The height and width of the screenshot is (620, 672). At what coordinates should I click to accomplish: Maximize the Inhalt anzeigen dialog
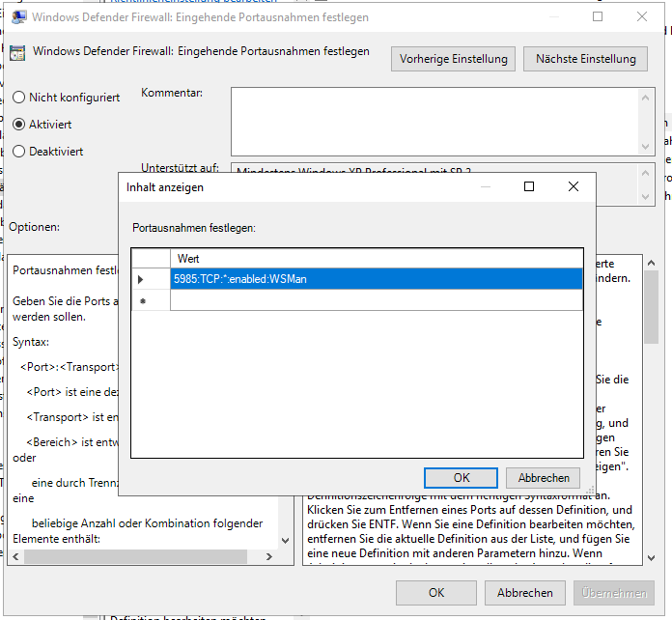click(529, 186)
